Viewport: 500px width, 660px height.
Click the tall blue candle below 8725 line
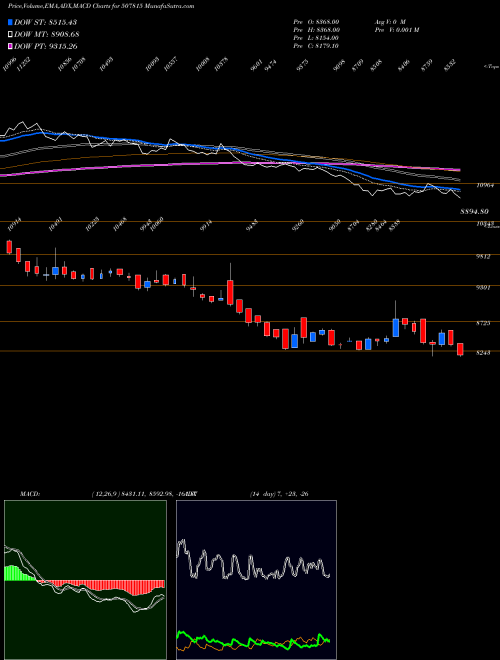pos(396,327)
